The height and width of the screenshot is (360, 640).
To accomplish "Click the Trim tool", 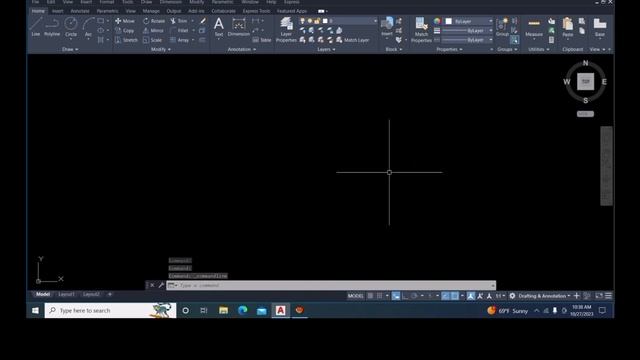I will click(x=179, y=21).
